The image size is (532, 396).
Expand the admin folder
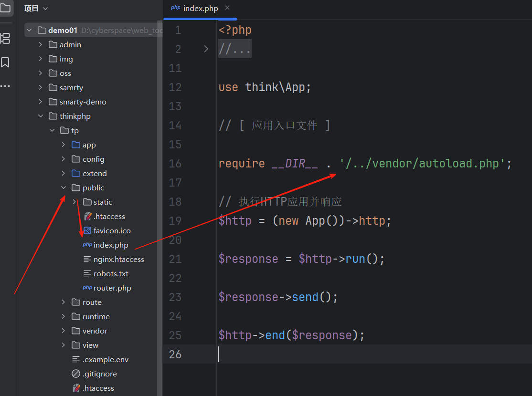coord(41,44)
